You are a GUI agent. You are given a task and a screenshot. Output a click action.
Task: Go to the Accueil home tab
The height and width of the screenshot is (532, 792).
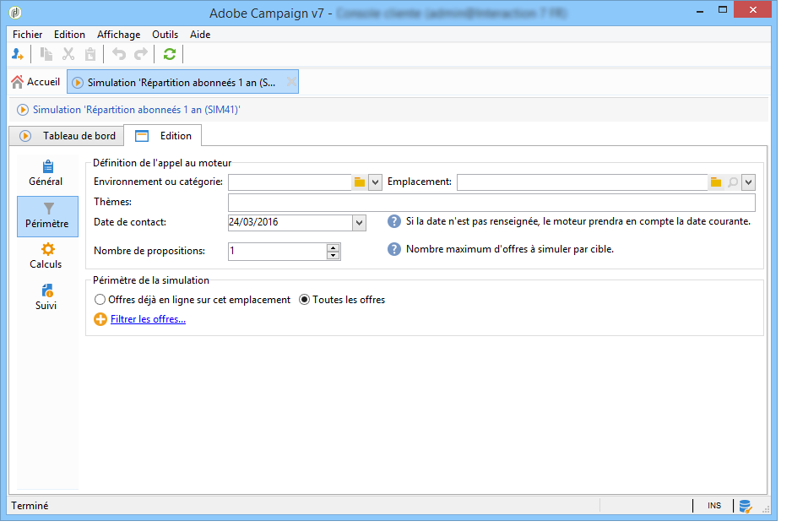click(35, 82)
